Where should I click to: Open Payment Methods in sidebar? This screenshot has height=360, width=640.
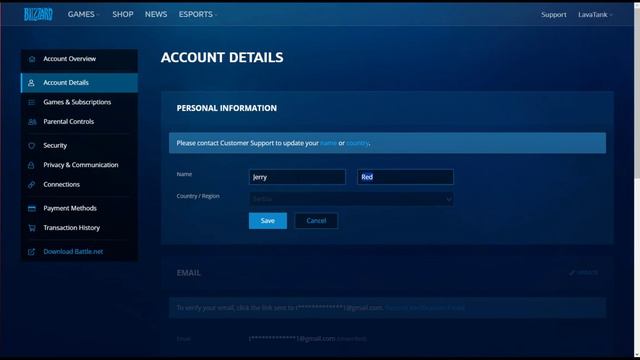click(x=79, y=209)
